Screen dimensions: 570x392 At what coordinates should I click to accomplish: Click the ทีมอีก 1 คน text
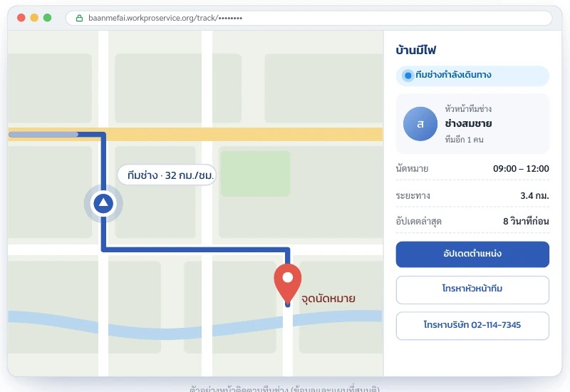pyautogui.click(x=465, y=140)
